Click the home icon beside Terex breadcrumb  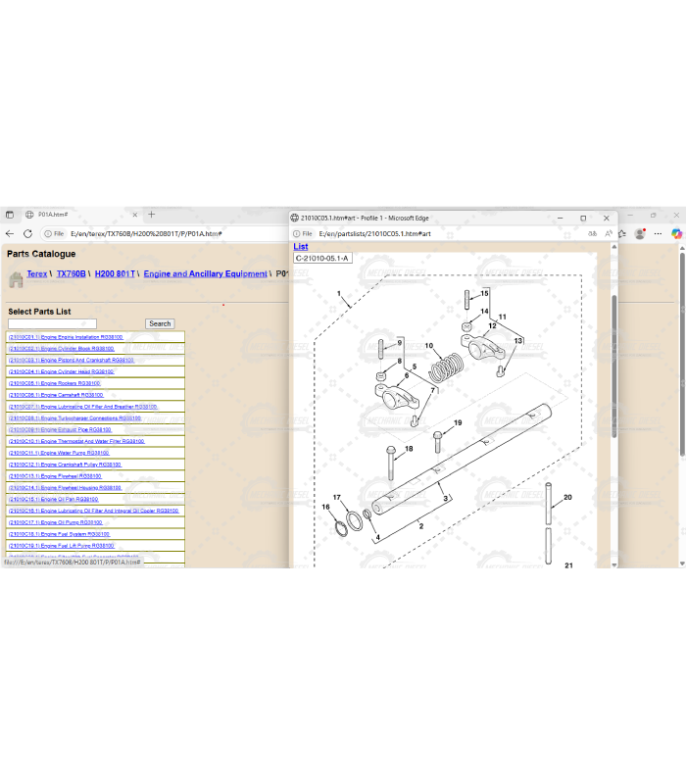click(16, 279)
